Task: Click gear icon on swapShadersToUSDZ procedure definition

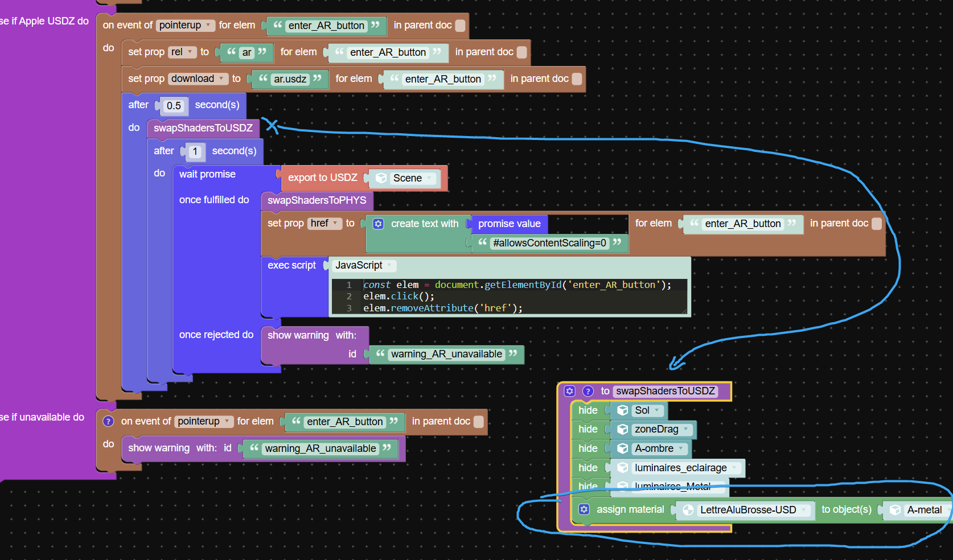Action: [570, 391]
